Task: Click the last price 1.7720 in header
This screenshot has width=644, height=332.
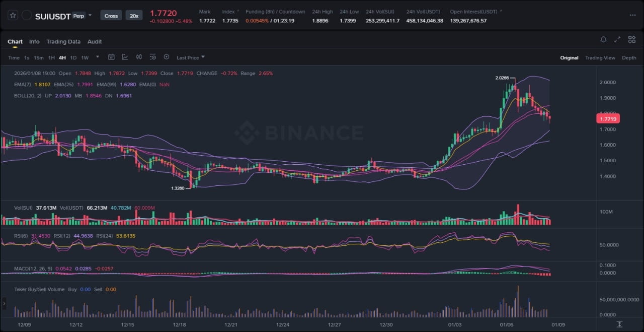Action: pyautogui.click(x=164, y=13)
